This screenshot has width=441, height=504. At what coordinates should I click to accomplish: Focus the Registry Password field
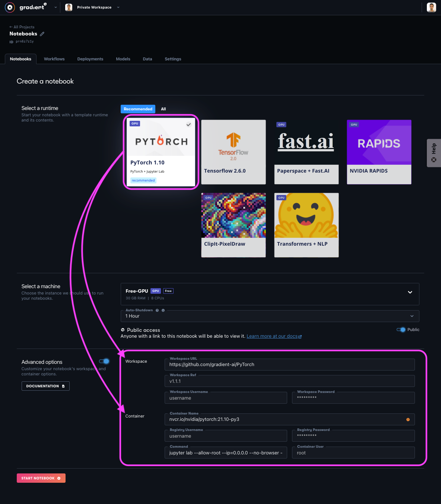353,436
